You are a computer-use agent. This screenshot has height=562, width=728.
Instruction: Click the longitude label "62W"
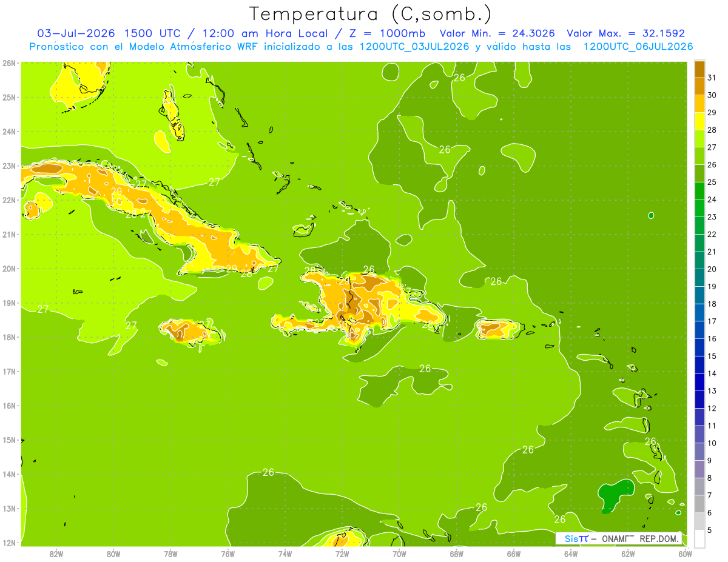pos(628,554)
